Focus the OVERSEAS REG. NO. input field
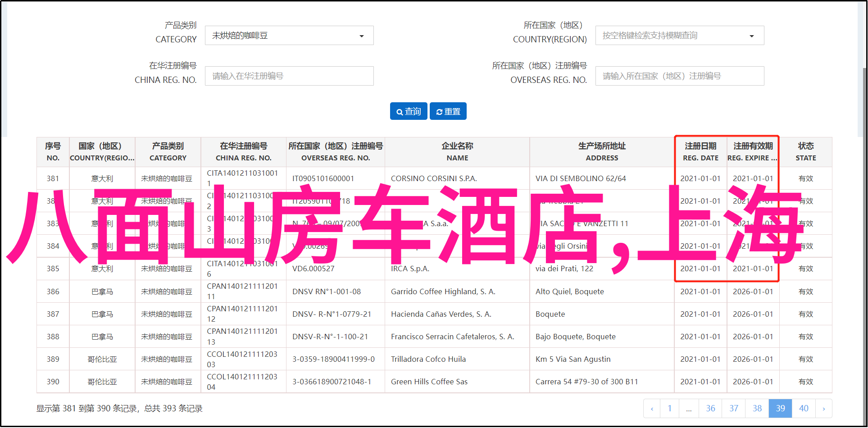868x428 pixels. pos(680,76)
